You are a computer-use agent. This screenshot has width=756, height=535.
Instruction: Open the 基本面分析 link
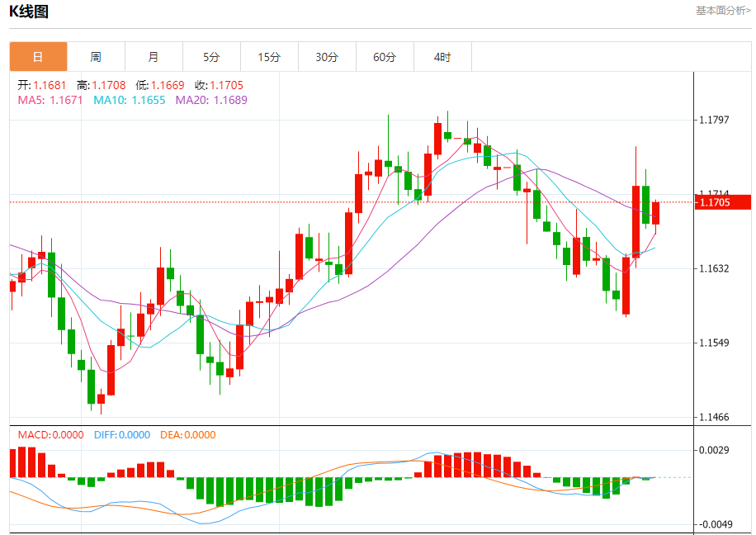click(x=723, y=11)
